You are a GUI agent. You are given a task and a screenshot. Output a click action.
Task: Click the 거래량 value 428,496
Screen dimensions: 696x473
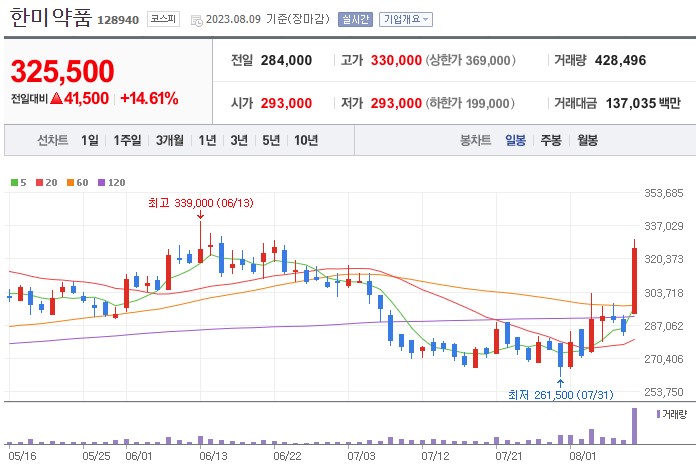[621, 60]
